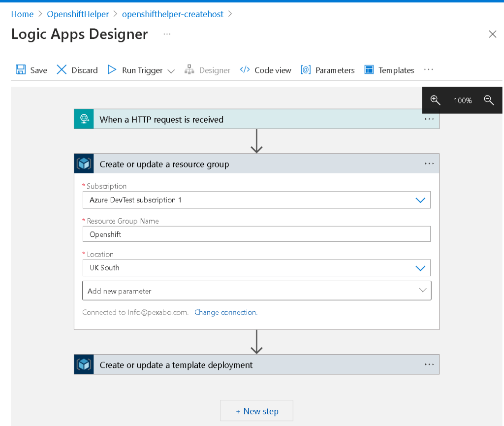Collapse Create or update a resource group step
The width and height of the screenshot is (504, 426).
coord(256,164)
